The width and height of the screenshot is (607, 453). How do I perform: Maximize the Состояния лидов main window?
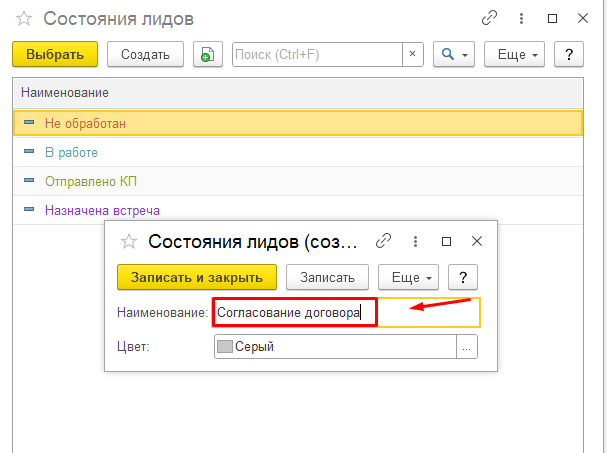pyautogui.click(x=552, y=18)
